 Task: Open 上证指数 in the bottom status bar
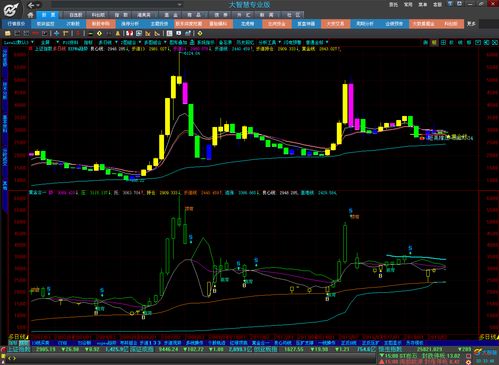(19, 349)
